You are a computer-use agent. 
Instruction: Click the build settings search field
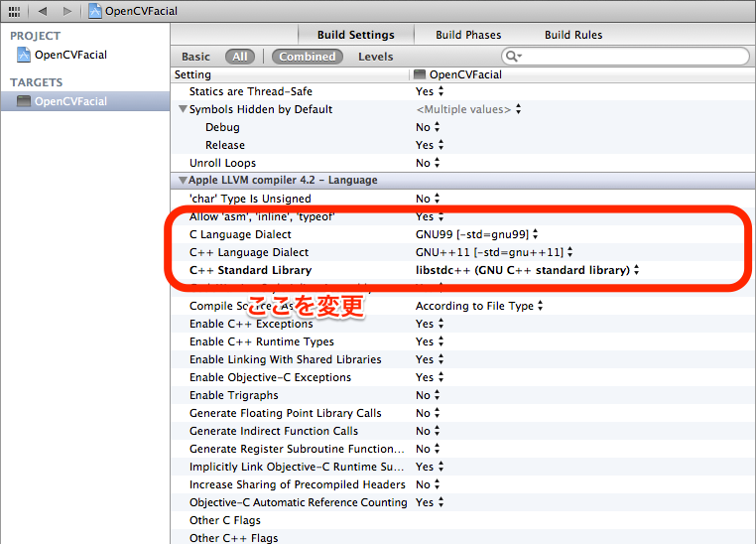[x=625, y=57]
